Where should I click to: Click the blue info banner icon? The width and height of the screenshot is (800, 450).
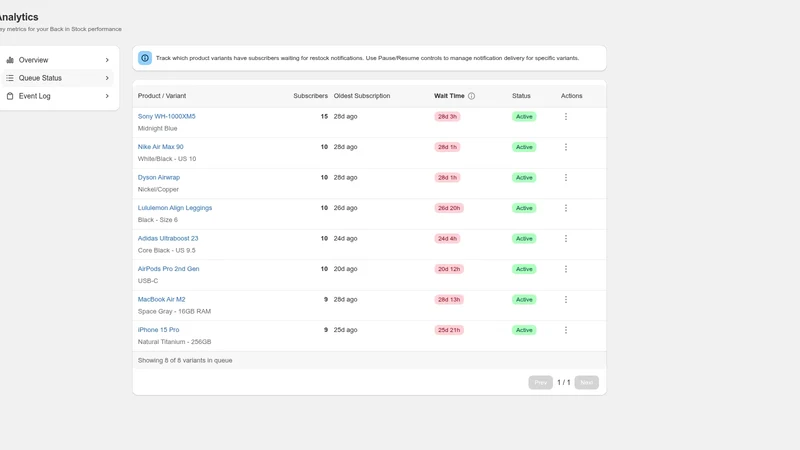coord(145,58)
